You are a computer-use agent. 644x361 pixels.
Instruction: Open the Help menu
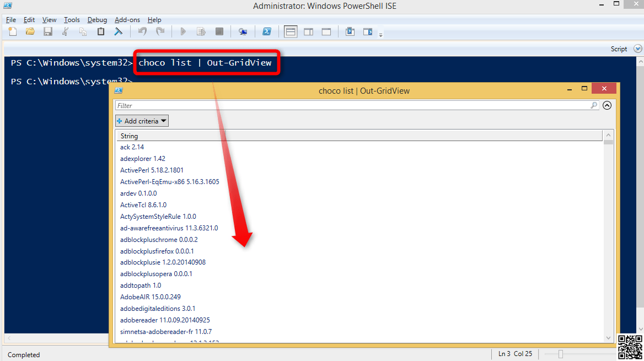point(154,20)
